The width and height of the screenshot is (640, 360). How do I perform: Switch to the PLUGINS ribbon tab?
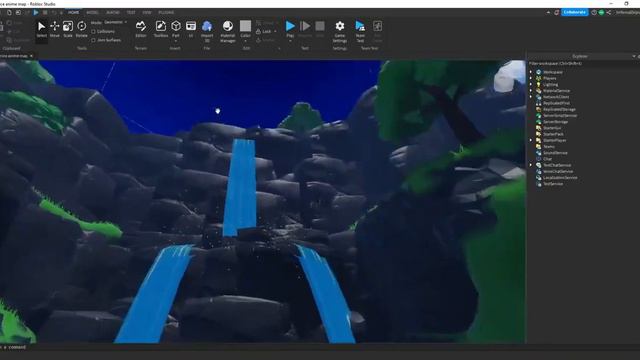click(166, 13)
